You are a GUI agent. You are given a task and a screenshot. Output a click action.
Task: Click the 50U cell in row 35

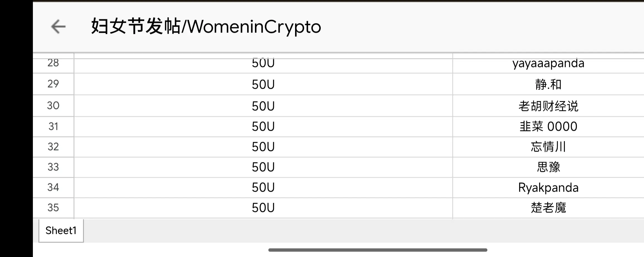[x=263, y=208]
